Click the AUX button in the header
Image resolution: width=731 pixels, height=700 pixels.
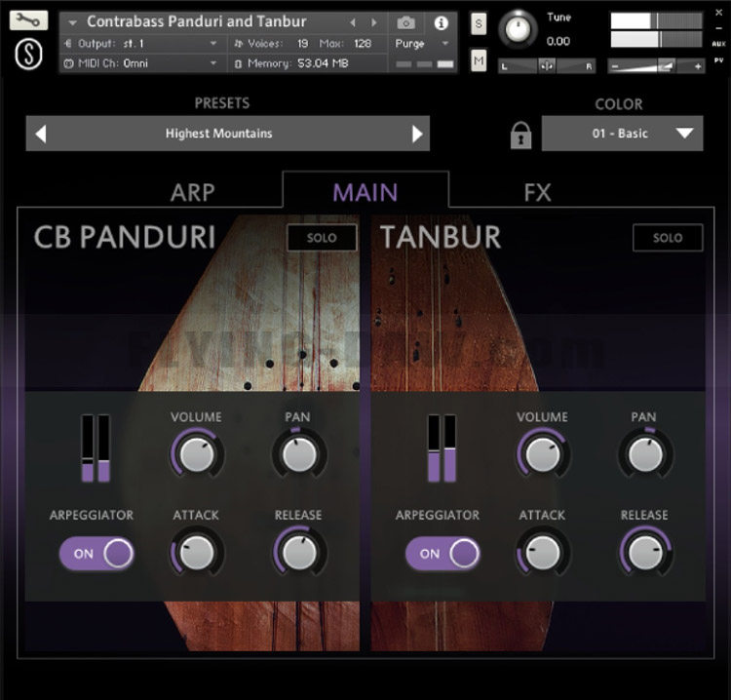pos(718,44)
